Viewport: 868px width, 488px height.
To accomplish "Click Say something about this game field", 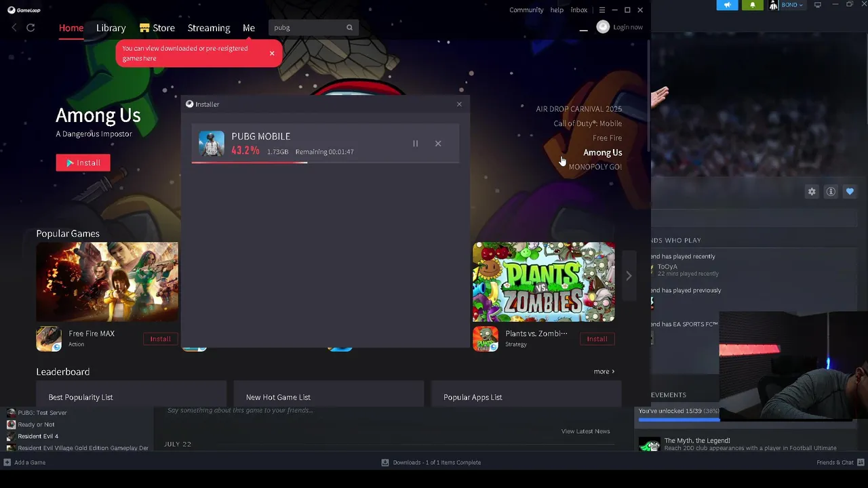I will (x=240, y=410).
